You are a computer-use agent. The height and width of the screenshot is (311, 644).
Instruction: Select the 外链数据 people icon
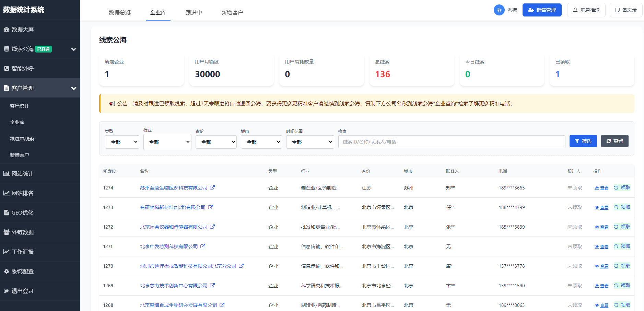[x=6, y=232]
